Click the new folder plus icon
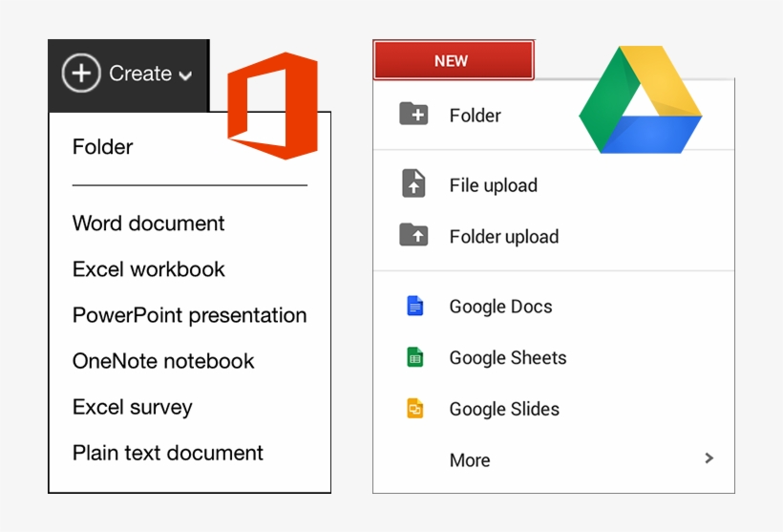Image resolution: width=783 pixels, height=532 pixels. point(413,115)
